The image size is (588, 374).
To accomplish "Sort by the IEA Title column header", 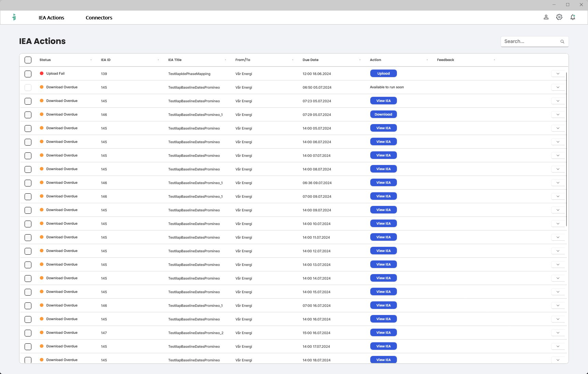I will pos(175,60).
